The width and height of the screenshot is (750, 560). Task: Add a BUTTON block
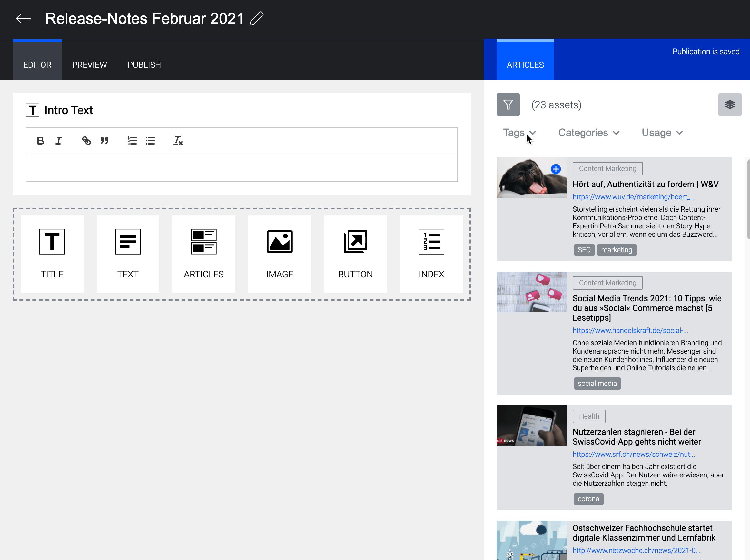coord(355,254)
